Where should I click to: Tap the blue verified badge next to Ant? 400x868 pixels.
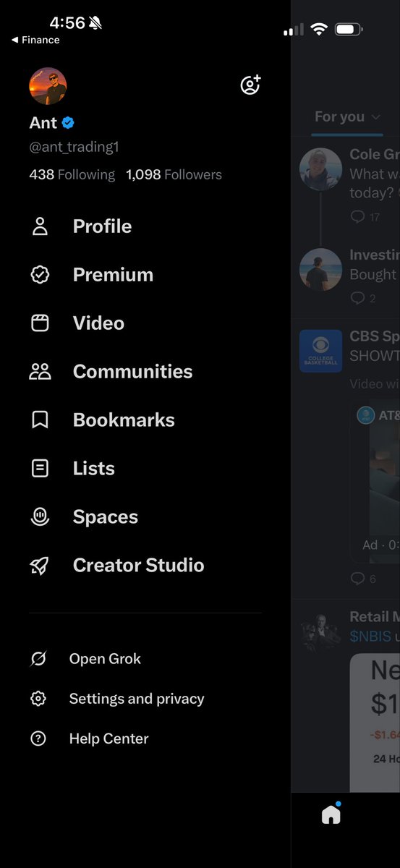68,123
